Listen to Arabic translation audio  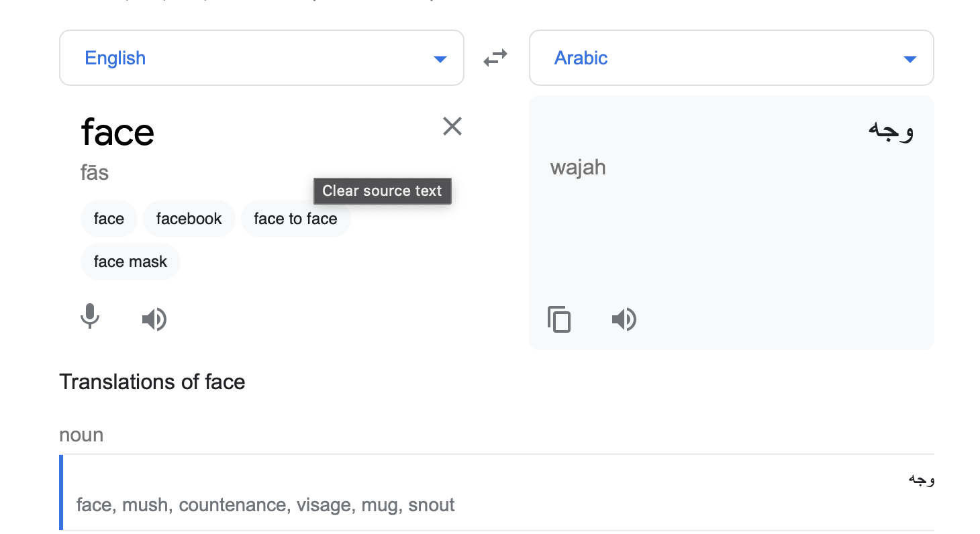(x=624, y=319)
